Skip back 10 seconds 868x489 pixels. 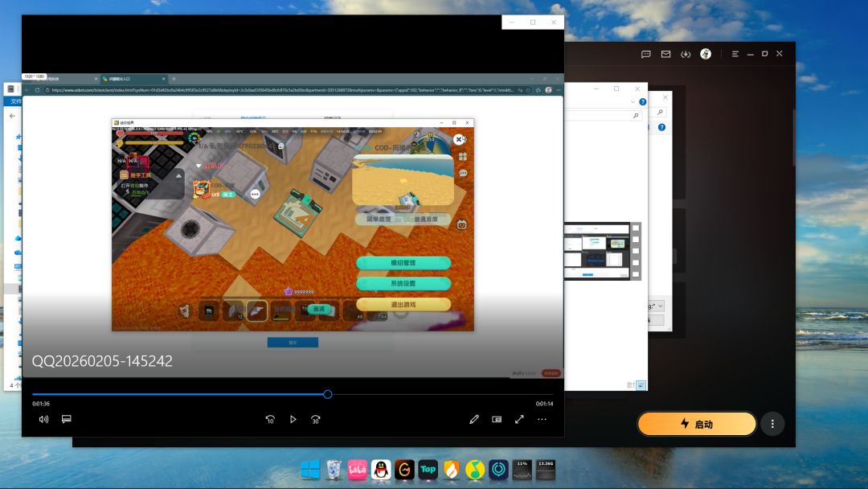click(x=270, y=419)
